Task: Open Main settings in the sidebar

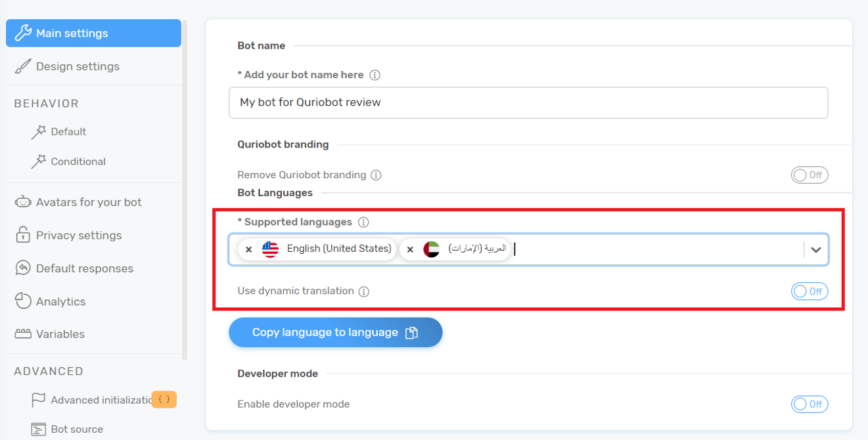Action: coord(93,33)
